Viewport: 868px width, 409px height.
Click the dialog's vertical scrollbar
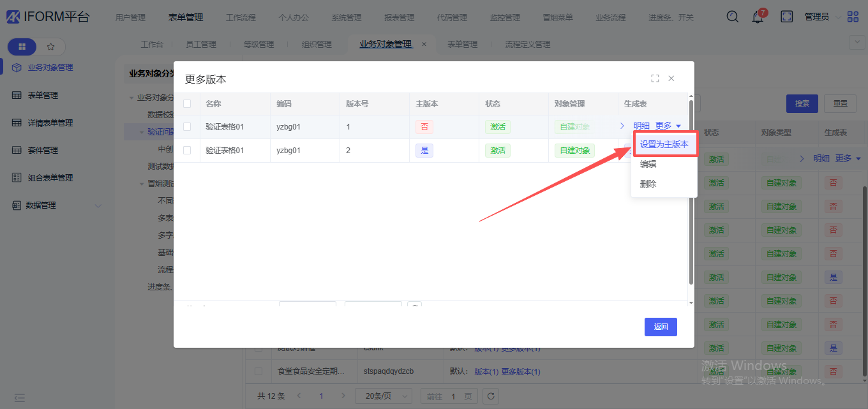pos(691,191)
